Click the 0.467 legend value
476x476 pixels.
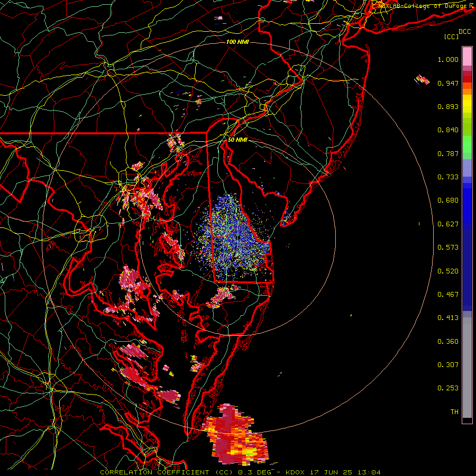[448, 295]
